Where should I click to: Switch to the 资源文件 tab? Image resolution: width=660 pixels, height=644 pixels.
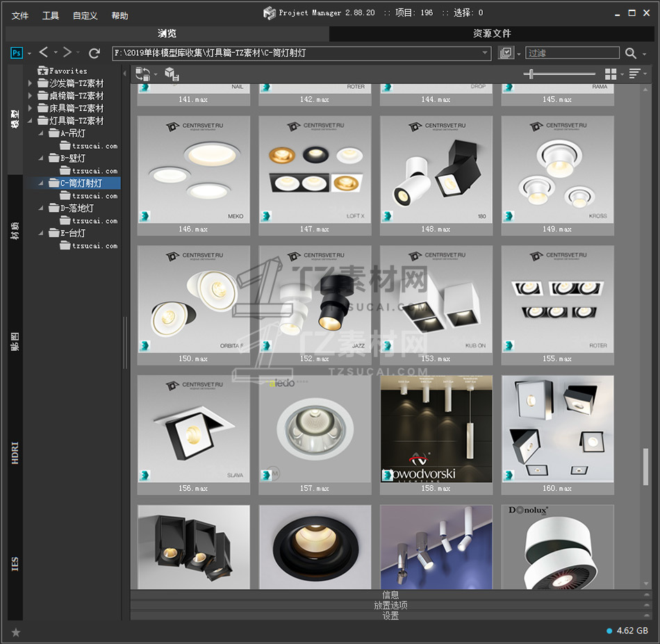[x=492, y=33]
